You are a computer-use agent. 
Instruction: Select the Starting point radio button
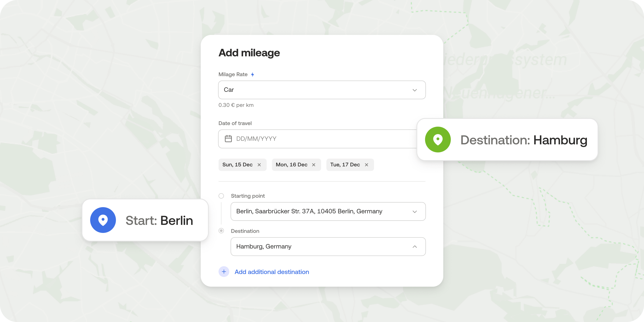coord(221,196)
